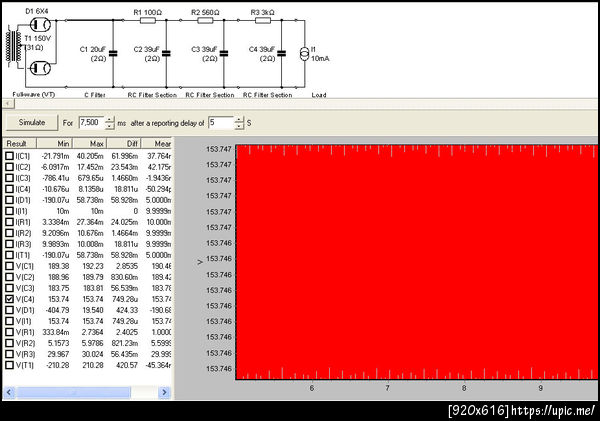
Task: Select the lower rectifier diode symbol
Action: coord(40,69)
